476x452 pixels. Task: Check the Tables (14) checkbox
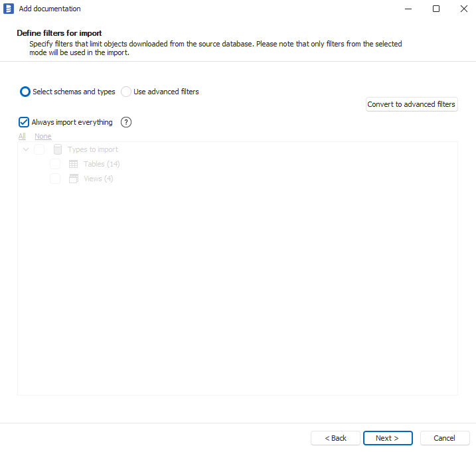pyautogui.click(x=55, y=164)
